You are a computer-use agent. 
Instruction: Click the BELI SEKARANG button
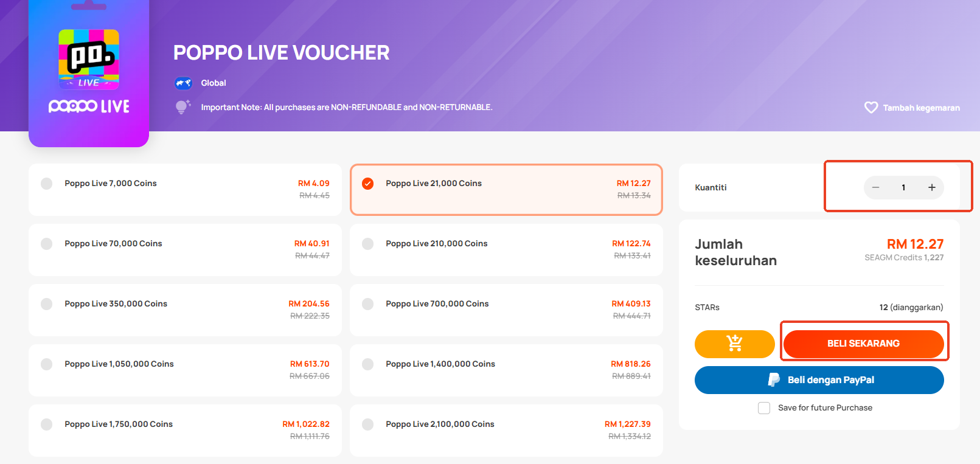tap(863, 344)
